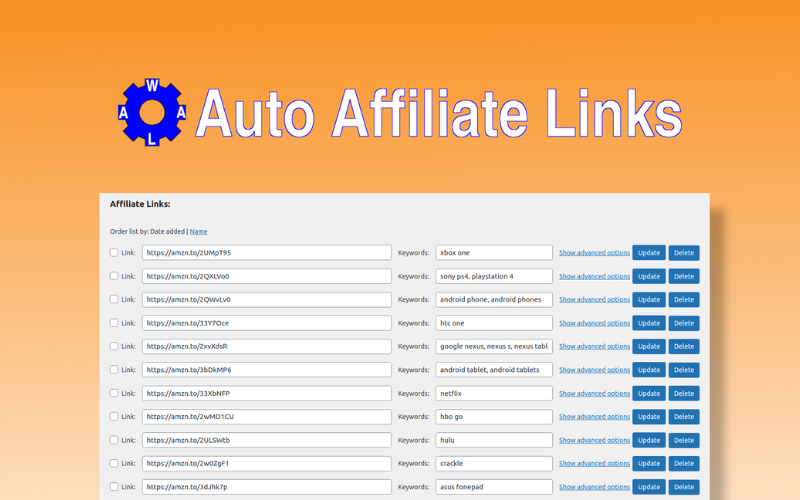Update the asus fonepad link
This screenshot has height=500, width=800.
coord(649,487)
